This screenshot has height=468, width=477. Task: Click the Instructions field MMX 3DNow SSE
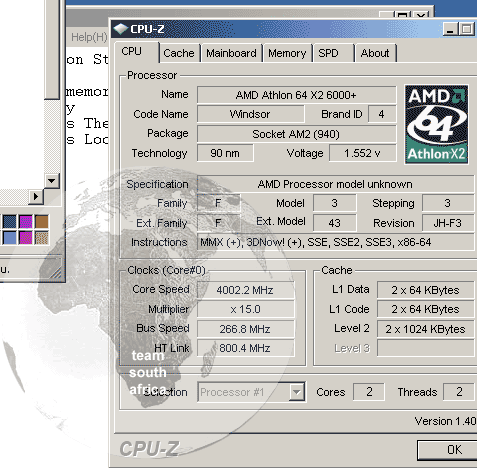coord(336,242)
